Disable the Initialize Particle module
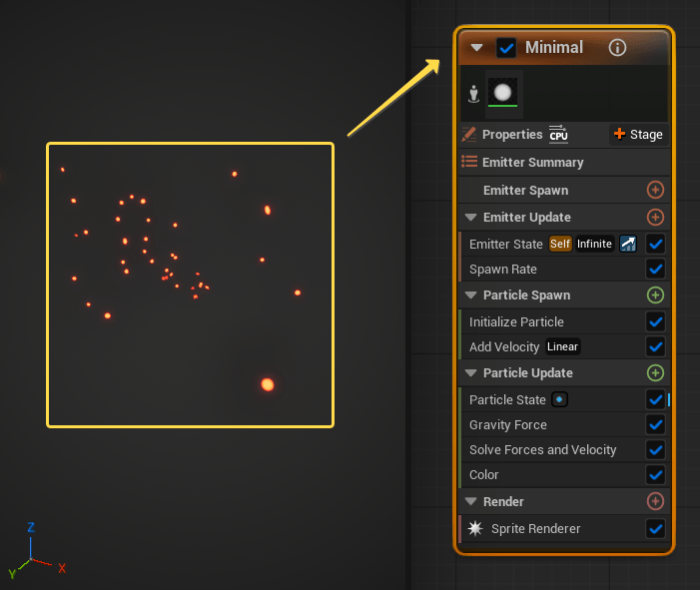 point(655,321)
